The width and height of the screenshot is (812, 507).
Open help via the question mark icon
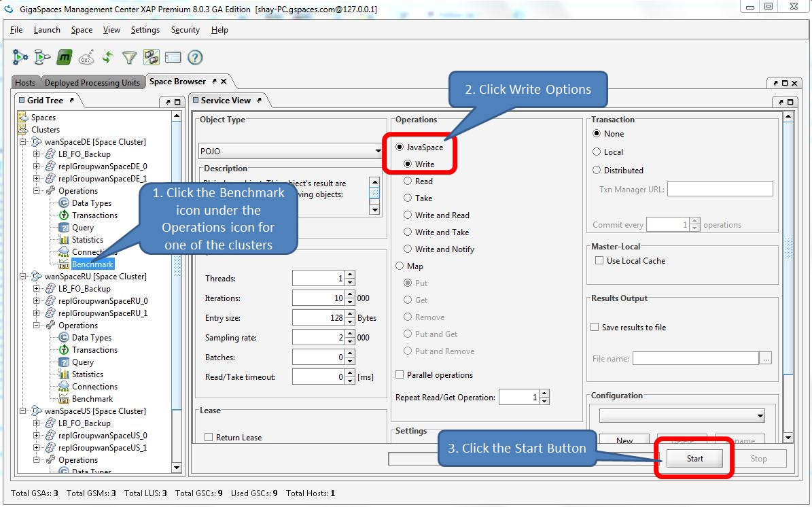(195, 58)
